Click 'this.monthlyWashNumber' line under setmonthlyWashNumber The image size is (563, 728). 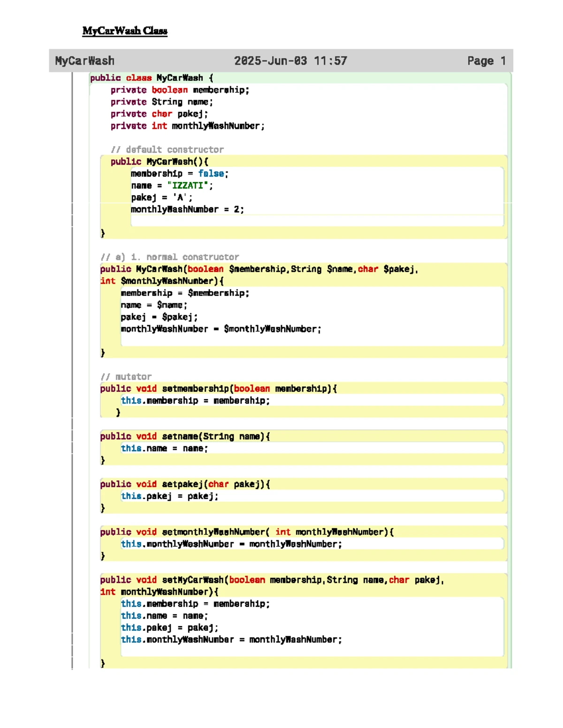click(x=231, y=544)
